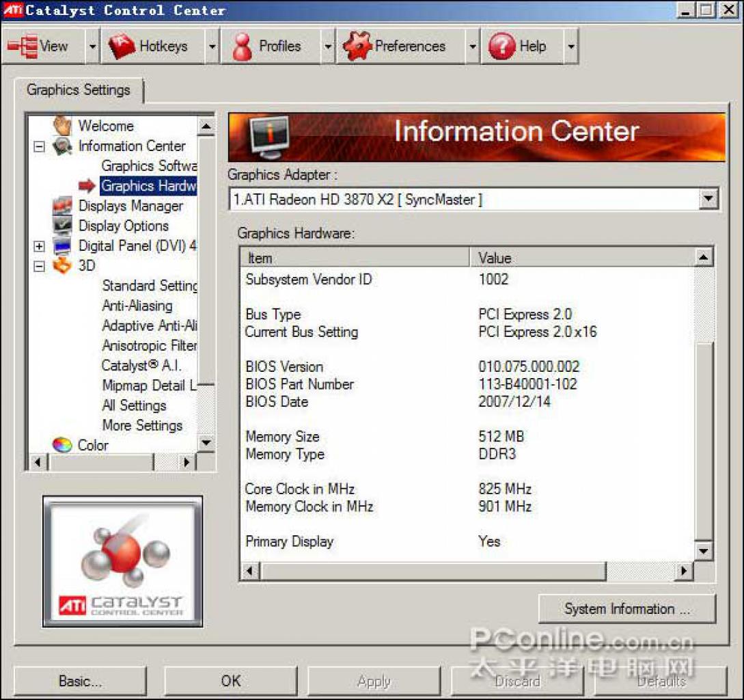Viewport: 744px width, 700px height.
Task: Click the Hotkeys keyboard icon
Action: [x=122, y=46]
